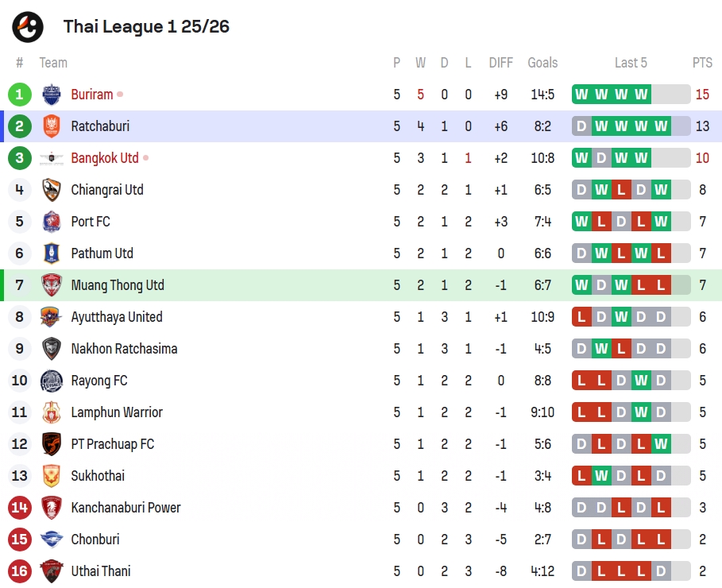
Task: Click the Muang Thong Utd club crest
Action: (x=52, y=285)
